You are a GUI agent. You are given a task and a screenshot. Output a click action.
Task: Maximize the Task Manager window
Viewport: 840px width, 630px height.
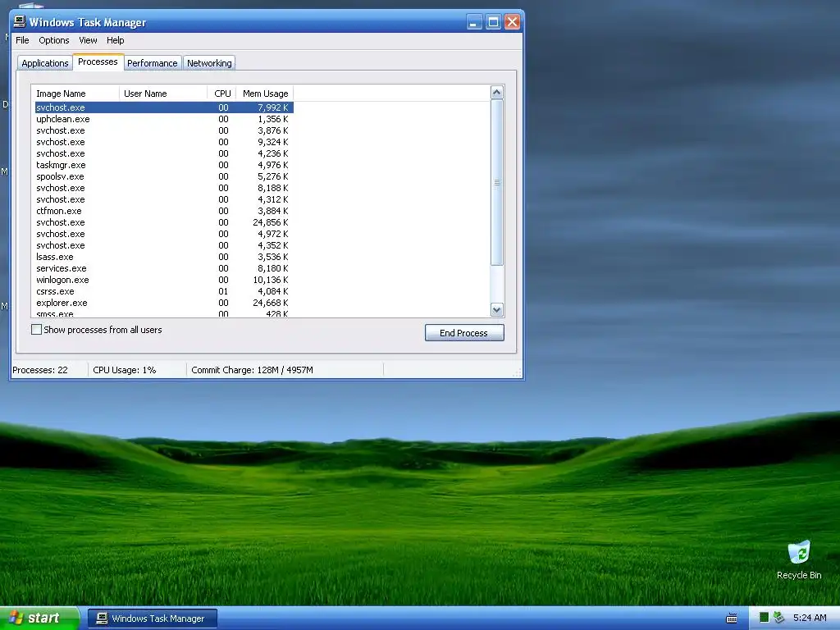click(493, 22)
